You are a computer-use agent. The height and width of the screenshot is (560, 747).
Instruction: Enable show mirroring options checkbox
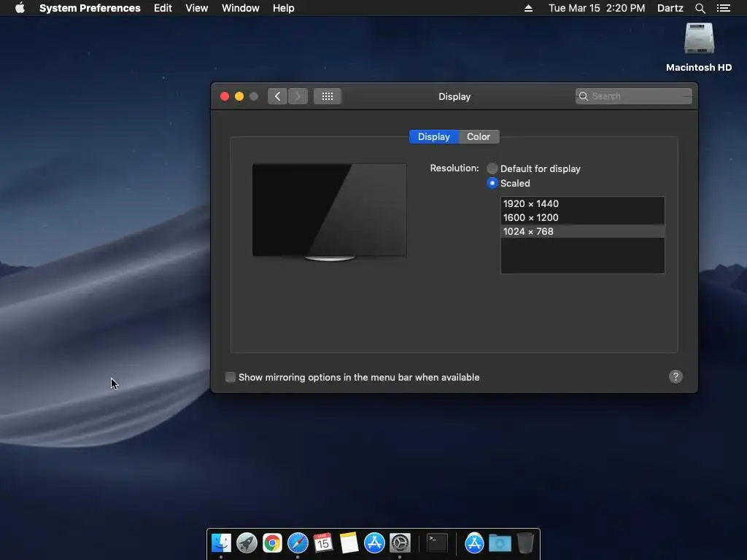[x=230, y=377]
